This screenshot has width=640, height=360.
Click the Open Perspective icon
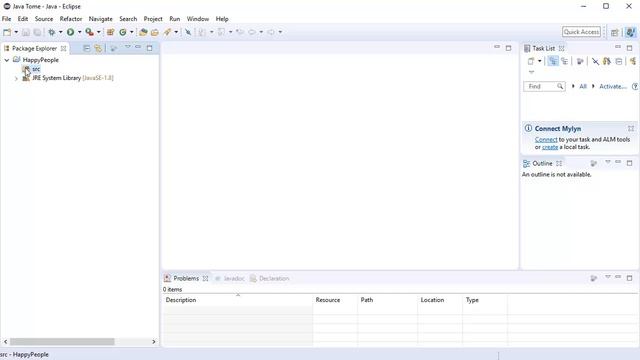coord(615,32)
